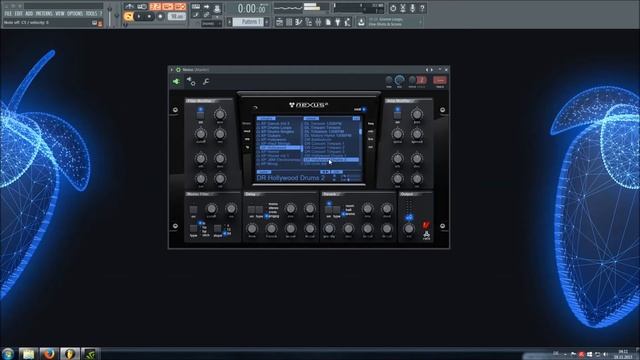Click the tempo display in transport
The image size is (640, 360).
176,16
